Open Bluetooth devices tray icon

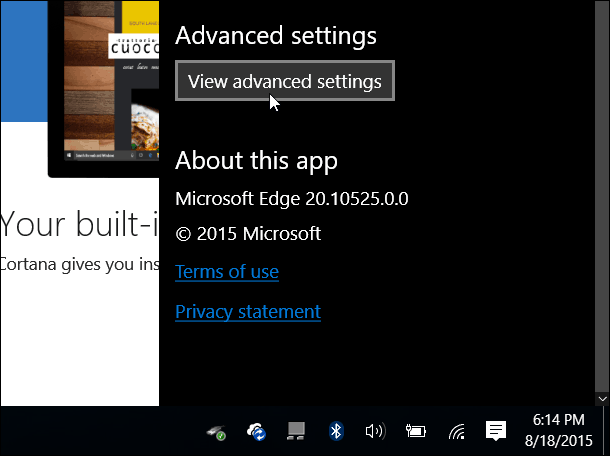336,431
